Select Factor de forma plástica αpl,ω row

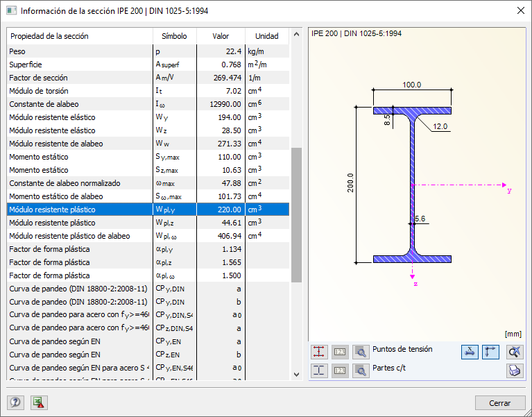tap(148, 275)
